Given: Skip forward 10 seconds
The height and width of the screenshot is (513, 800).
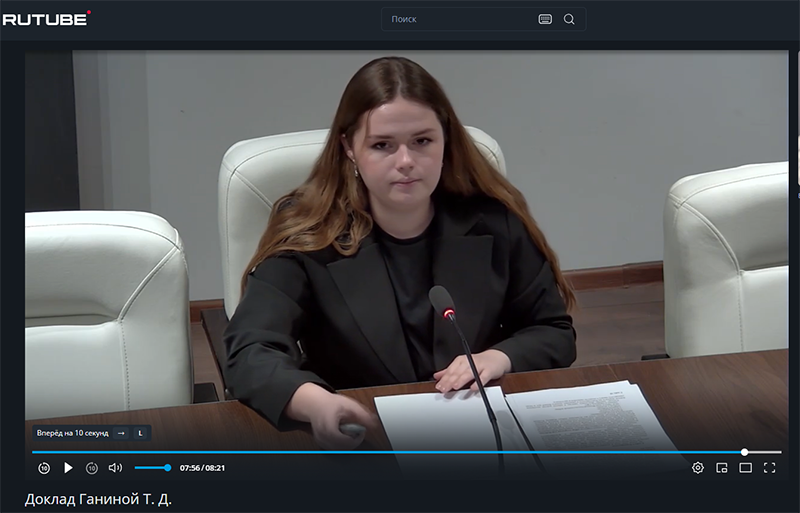Looking at the screenshot, I should click(92, 468).
